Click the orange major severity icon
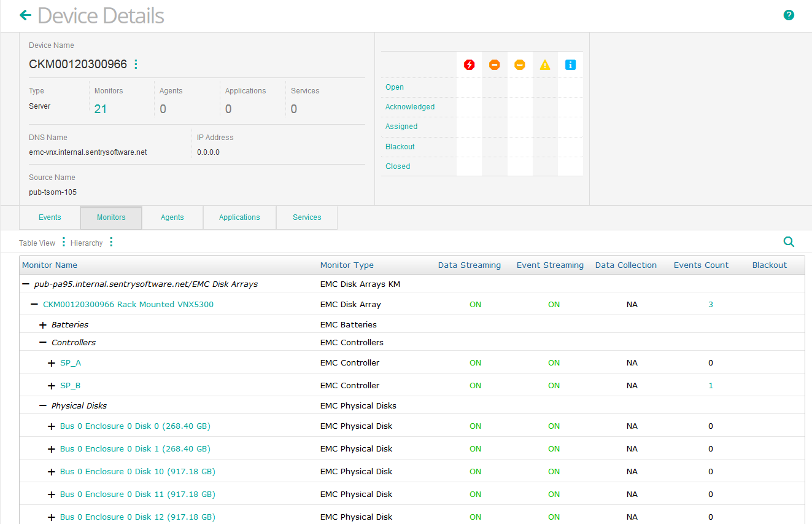812x524 pixels. (494, 65)
